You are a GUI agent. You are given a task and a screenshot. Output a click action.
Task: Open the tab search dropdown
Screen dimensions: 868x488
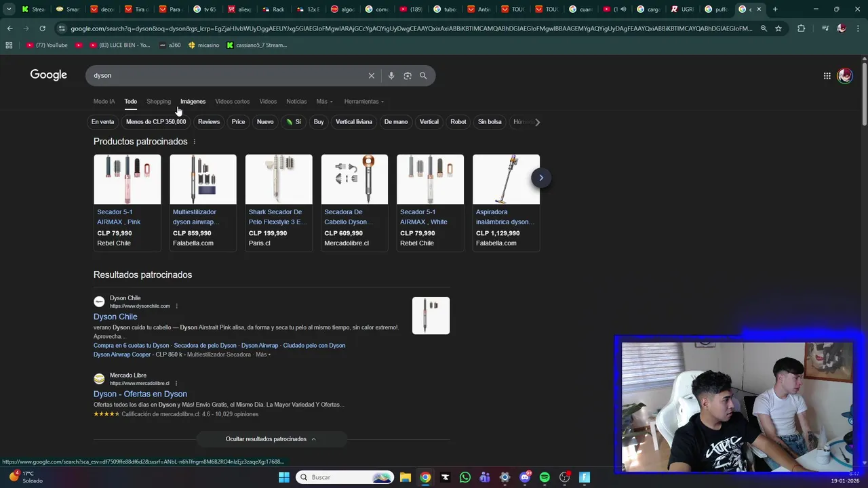point(9,9)
